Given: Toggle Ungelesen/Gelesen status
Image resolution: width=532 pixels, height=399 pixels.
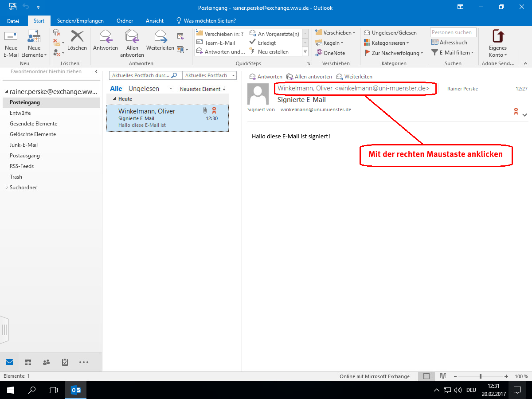Looking at the screenshot, I should pyautogui.click(x=390, y=33).
